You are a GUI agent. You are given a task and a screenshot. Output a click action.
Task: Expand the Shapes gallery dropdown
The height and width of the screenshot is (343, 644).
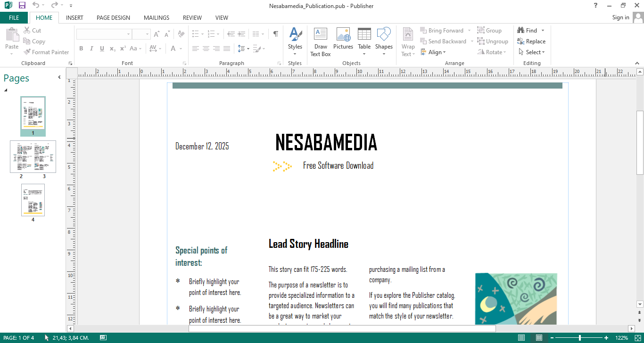pyautogui.click(x=384, y=54)
